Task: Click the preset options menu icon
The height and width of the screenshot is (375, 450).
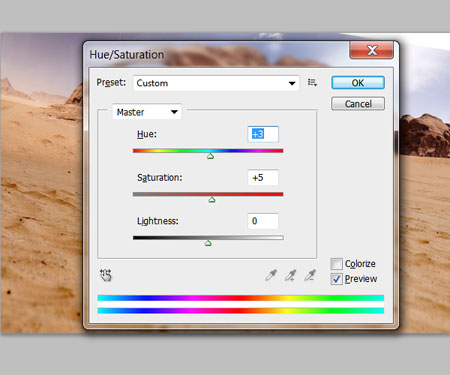Action: [x=312, y=82]
